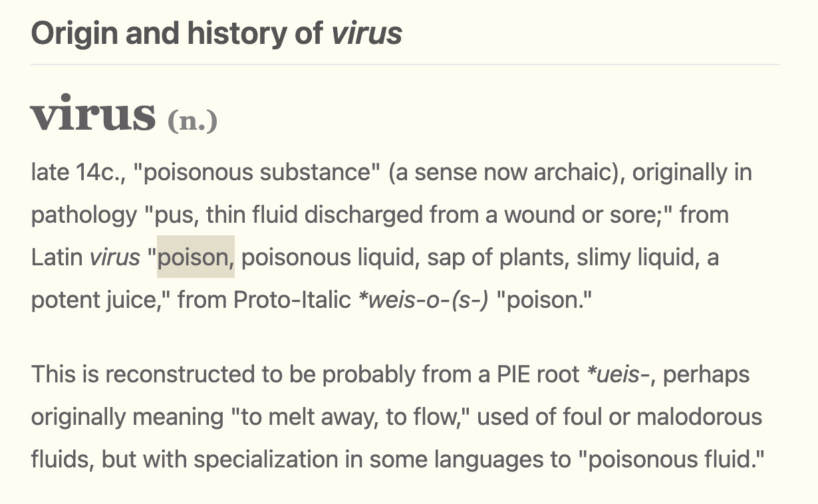Screen dimensions: 818x504
Task: Select the italic "*weis-o-(s-)" reconstruction
Action: click(x=423, y=300)
